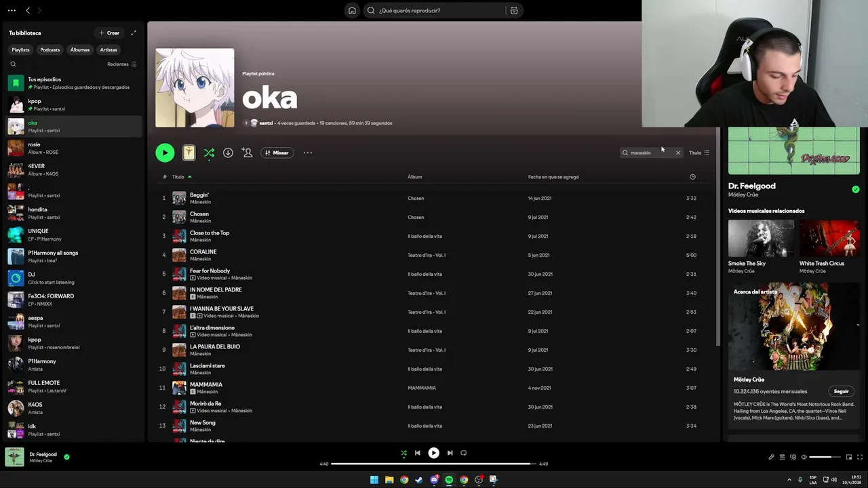The width and height of the screenshot is (868, 488).
Task: Open Måneskin artist link under CORALINE
Action: (x=200, y=259)
